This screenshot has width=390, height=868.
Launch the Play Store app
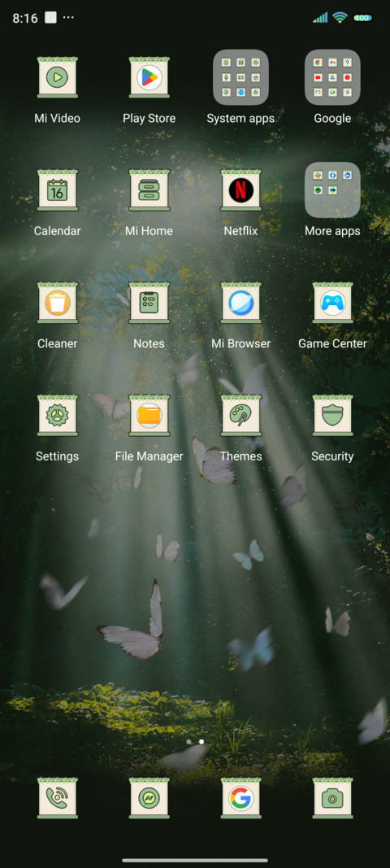click(149, 77)
